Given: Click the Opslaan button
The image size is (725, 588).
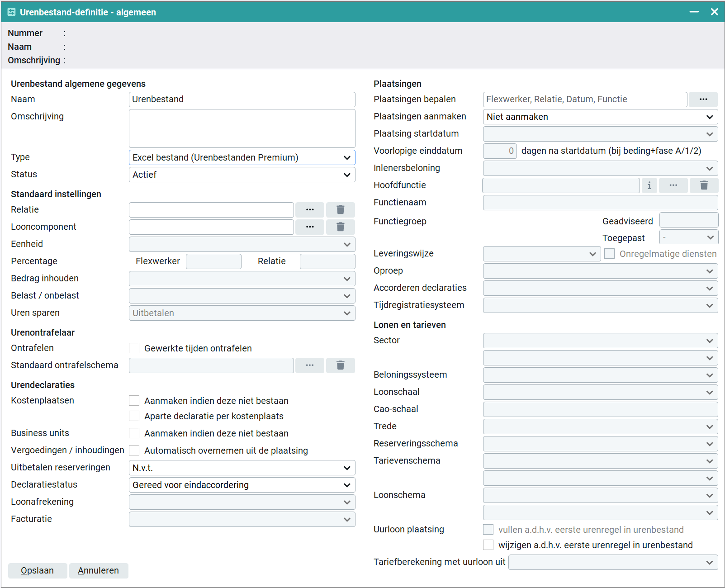Looking at the screenshot, I should click(38, 571).
